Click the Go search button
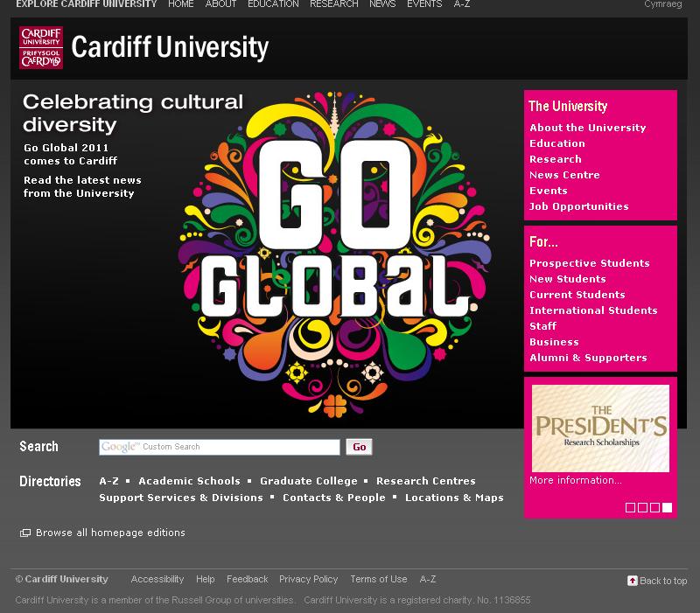Image resolution: width=700 pixels, height=613 pixels. [359, 447]
